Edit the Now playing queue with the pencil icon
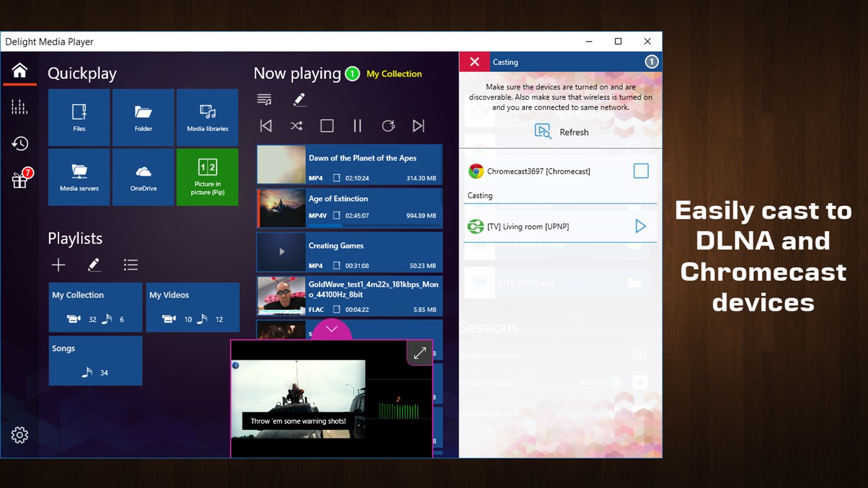 coord(299,99)
